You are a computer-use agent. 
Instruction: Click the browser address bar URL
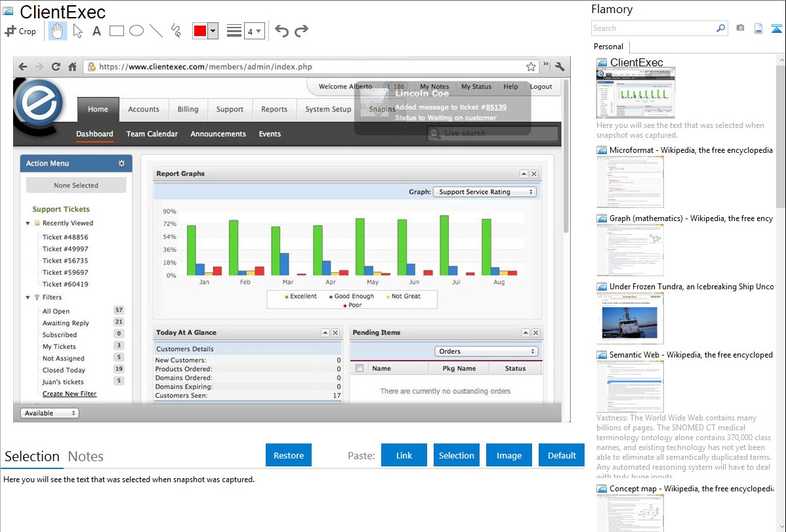click(x=205, y=67)
